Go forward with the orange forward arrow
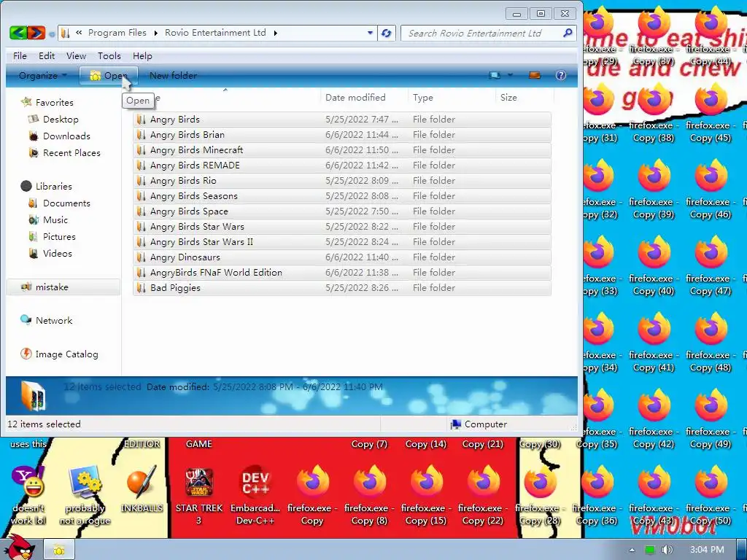 click(36, 33)
